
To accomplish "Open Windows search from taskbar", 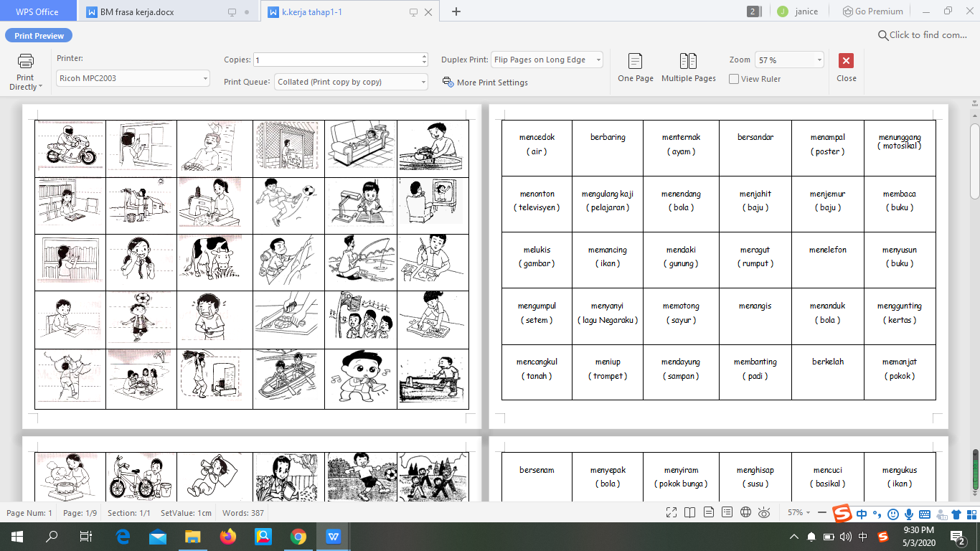I will (x=52, y=537).
